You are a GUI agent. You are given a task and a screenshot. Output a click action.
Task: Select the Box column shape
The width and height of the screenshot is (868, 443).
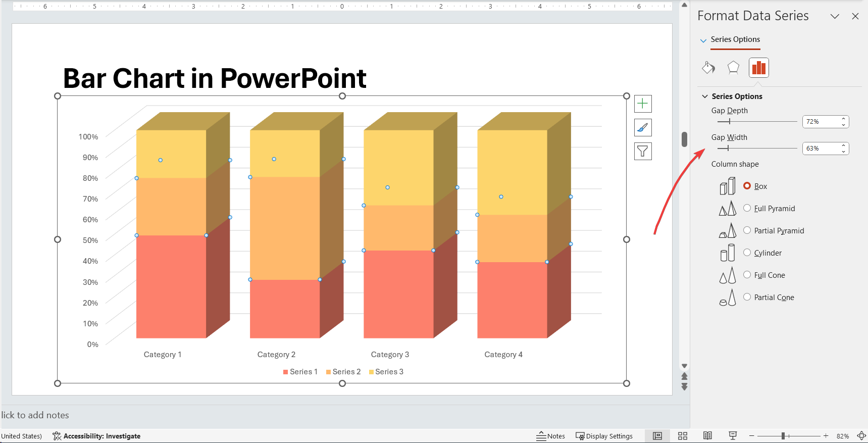click(x=747, y=186)
